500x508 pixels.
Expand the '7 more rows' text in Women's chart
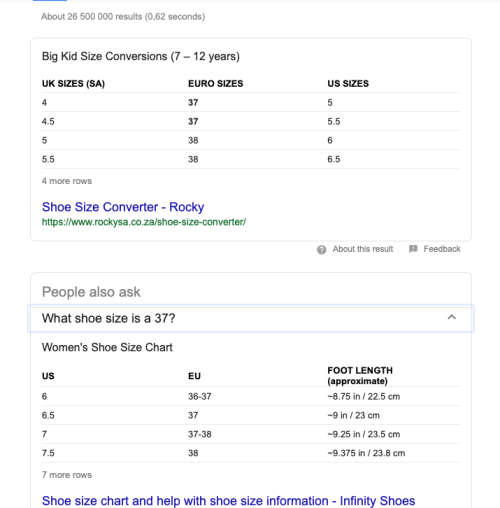[x=67, y=475]
